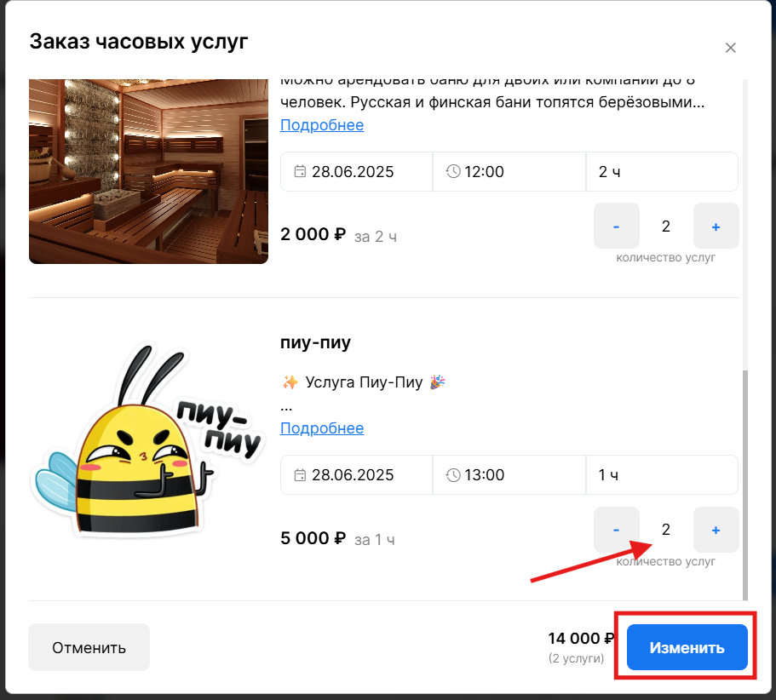Click the за 1 ч price note
Viewport: 776px width, 700px height.
pos(375,540)
